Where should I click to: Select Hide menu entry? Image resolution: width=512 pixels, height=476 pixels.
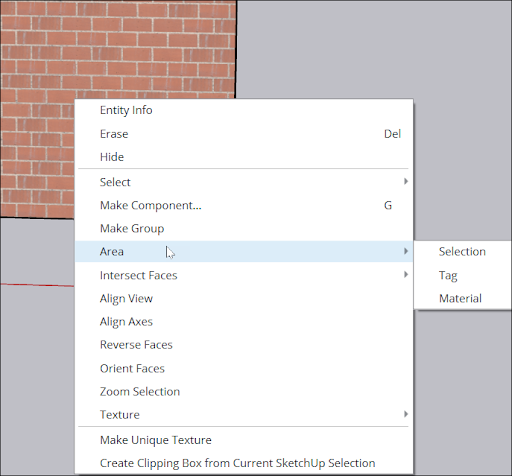tap(244, 157)
